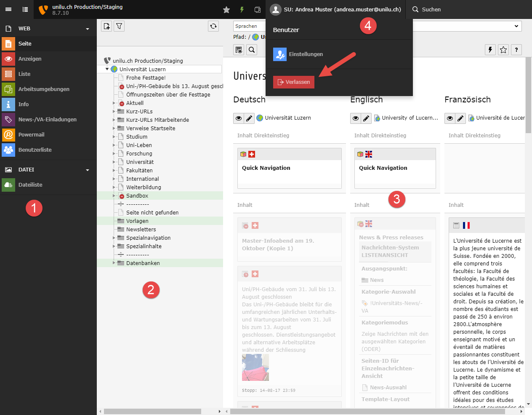Toggle visibility eye for the Französisch page
This screenshot has width=532, height=415.
coord(450,118)
